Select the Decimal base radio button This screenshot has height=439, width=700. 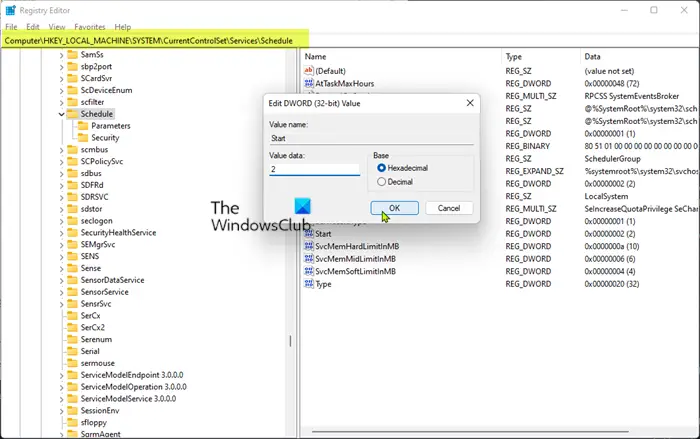tap(381, 182)
